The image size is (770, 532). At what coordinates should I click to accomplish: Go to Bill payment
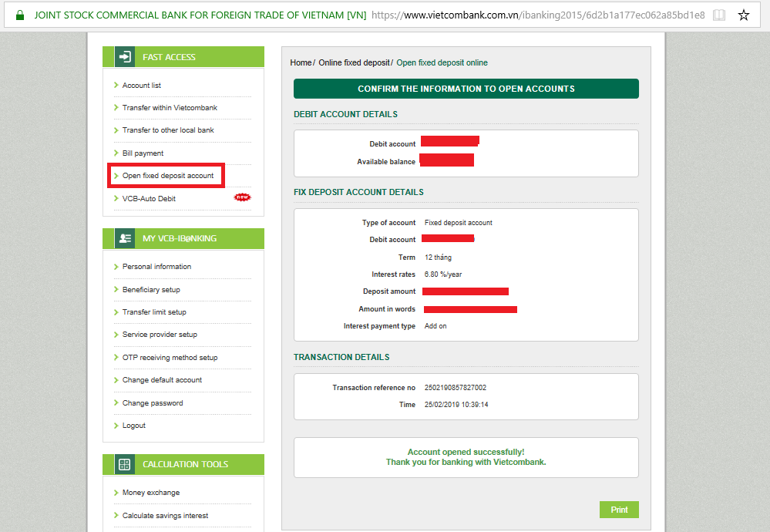pos(143,153)
